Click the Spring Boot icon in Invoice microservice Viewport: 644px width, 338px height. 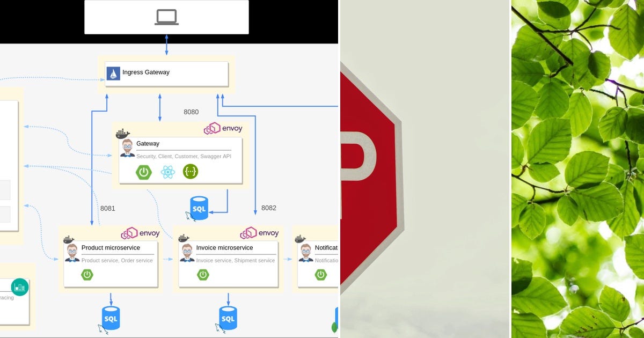pos(202,274)
